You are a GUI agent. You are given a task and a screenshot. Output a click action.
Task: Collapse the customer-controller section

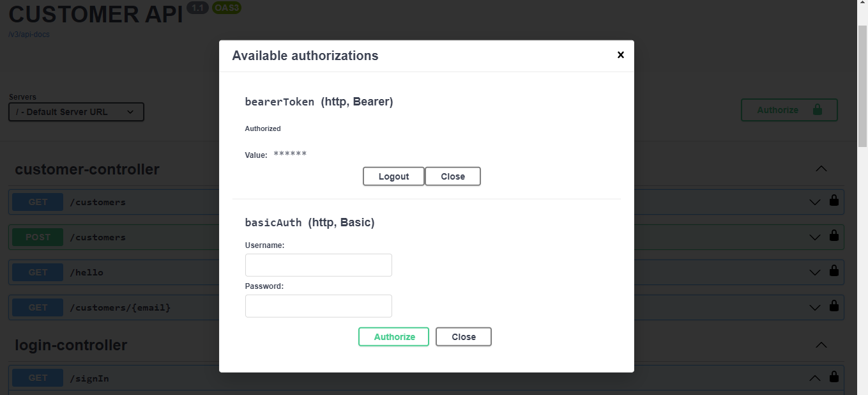[x=821, y=168]
